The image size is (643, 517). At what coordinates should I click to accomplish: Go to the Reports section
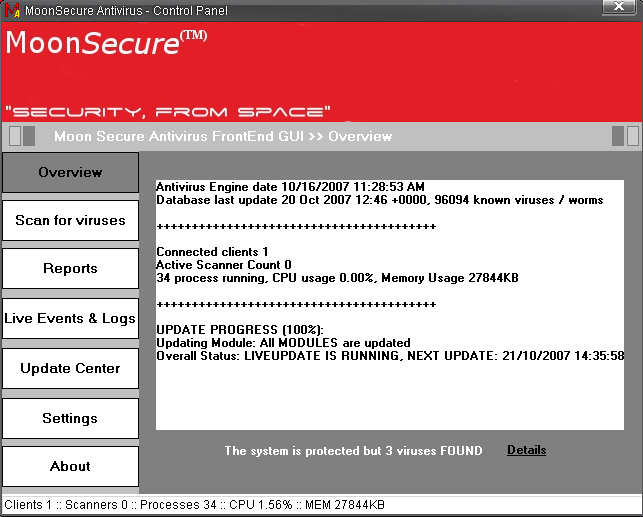pyautogui.click(x=71, y=268)
